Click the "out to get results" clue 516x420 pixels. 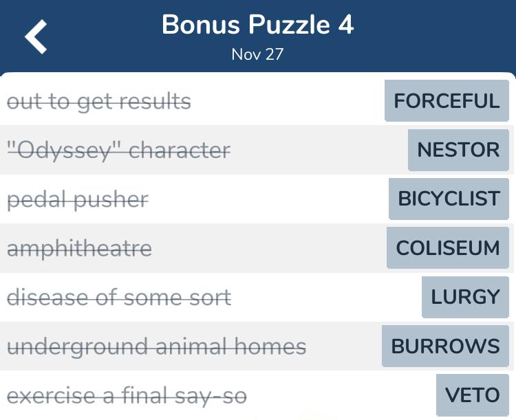(x=98, y=102)
